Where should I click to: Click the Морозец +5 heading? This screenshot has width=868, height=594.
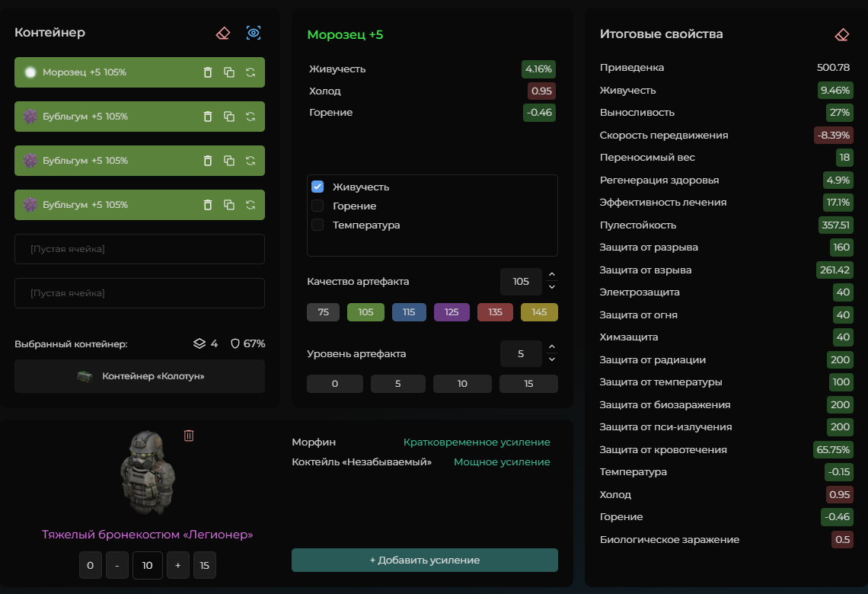click(345, 35)
